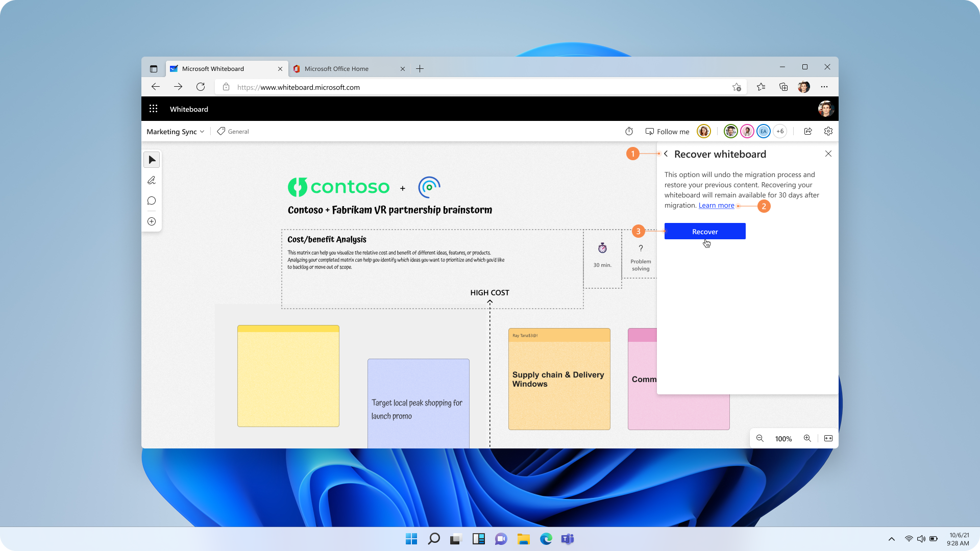This screenshot has height=551, width=980.
Task: Click the fit-to-screen zoom icon
Action: tap(828, 438)
